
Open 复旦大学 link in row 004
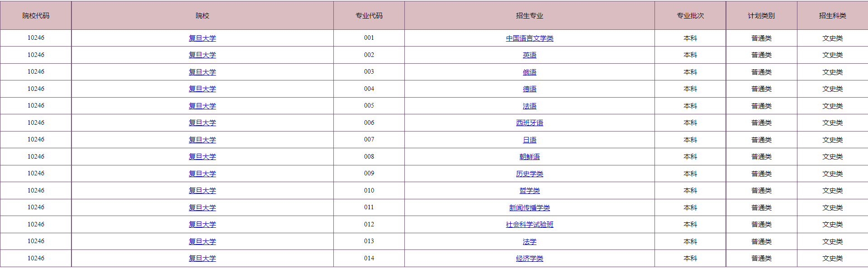point(202,89)
